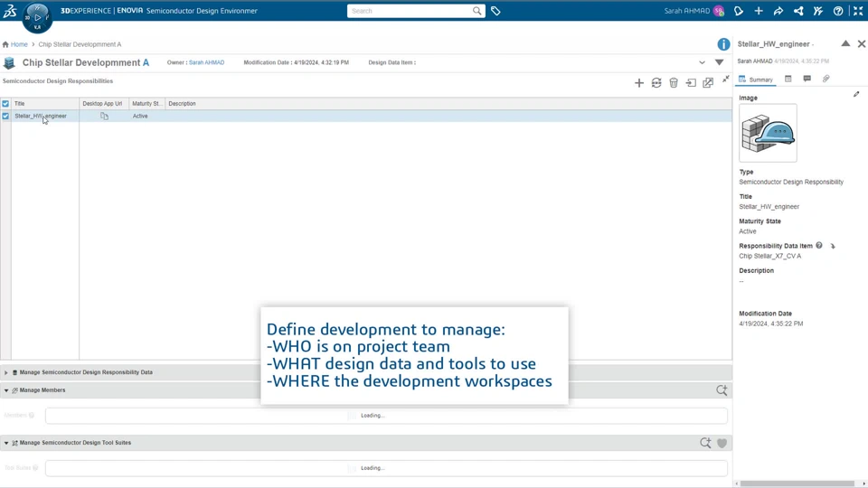
Task: Click the Tool Suites field box
Action: (x=386, y=468)
